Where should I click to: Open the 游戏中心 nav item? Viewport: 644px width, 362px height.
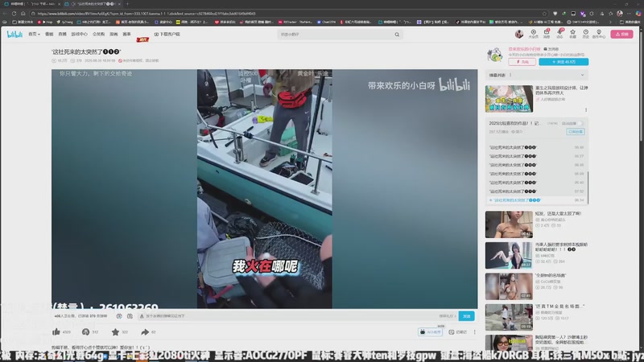click(79, 34)
